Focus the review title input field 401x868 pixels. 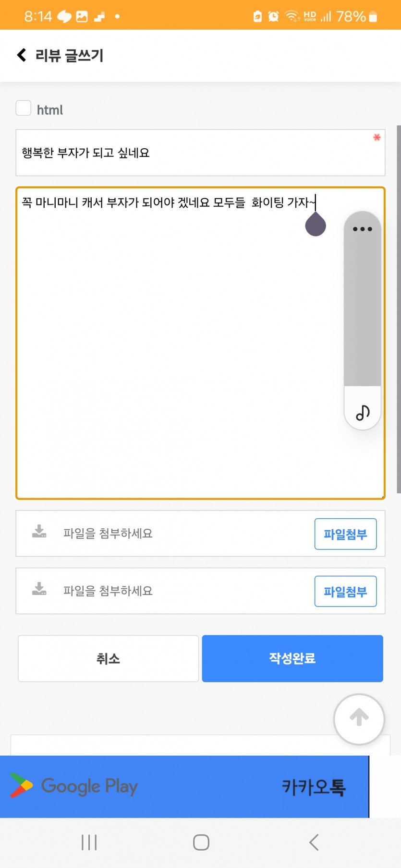[x=200, y=153]
